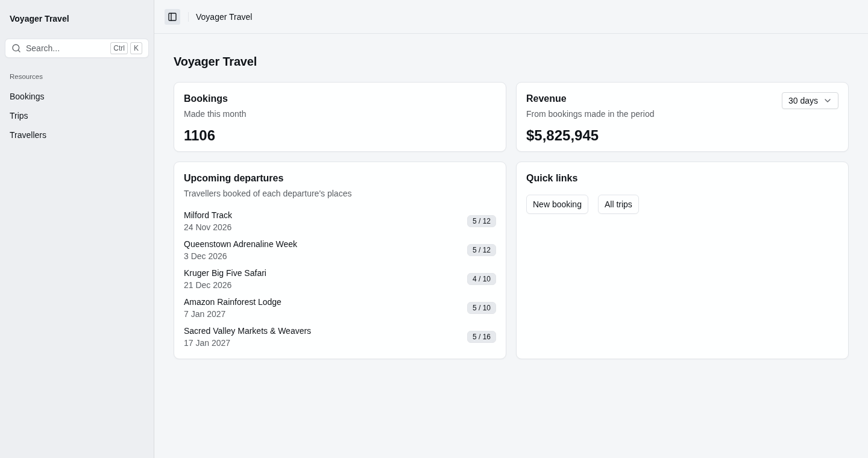Click the Revenue card heading
868x458 pixels.
(x=546, y=99)
